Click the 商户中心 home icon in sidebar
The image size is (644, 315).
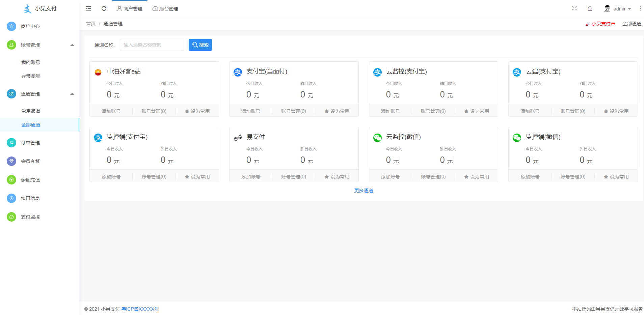coord(11,26)
